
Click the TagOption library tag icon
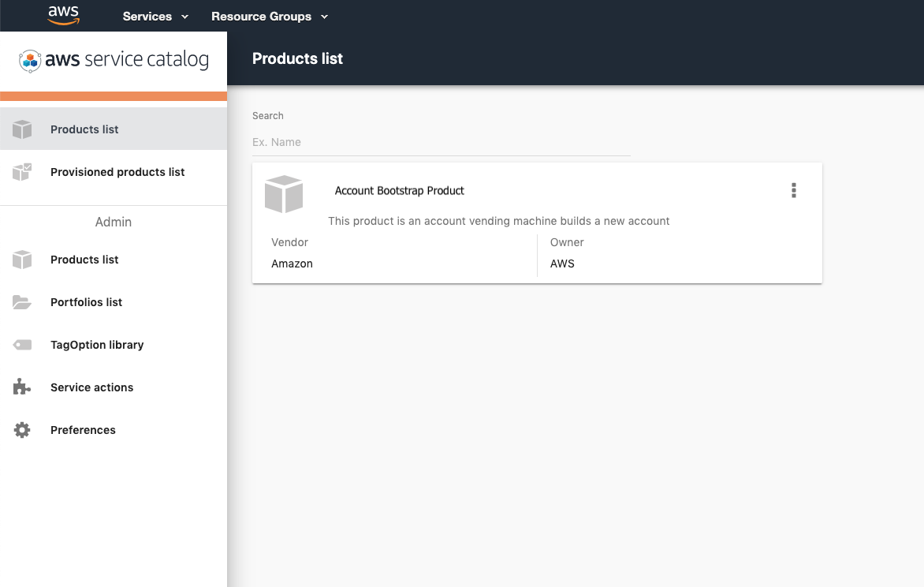(x=22, y=345)
